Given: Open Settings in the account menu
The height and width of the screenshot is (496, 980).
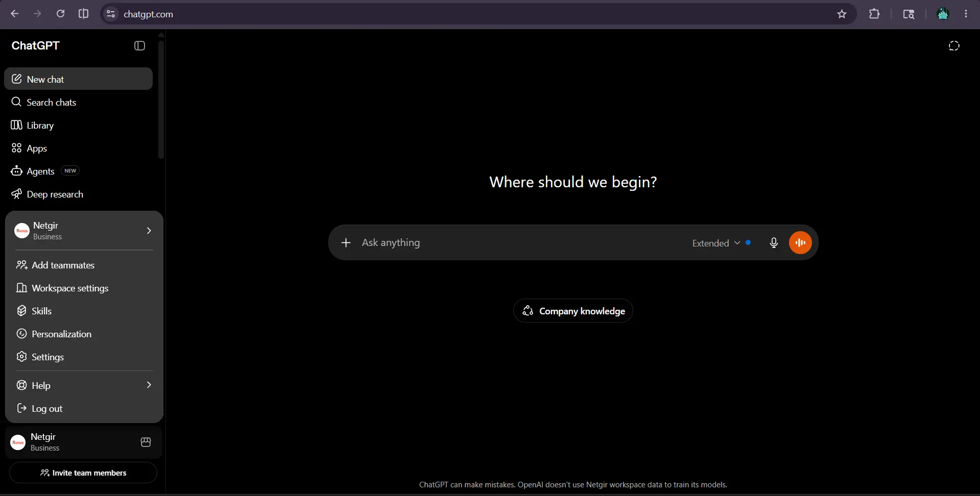Looking at the screenshot, I should (x=84, y=357).
